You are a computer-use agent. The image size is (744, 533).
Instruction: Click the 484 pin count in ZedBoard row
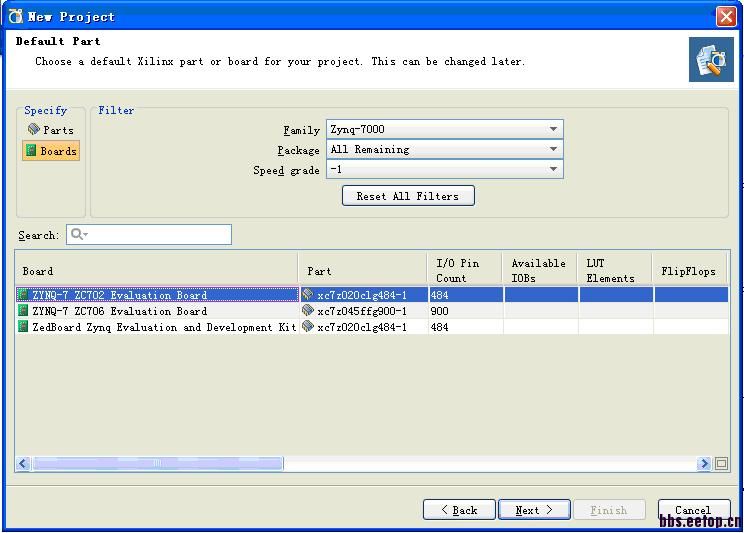[x=466, y=327]
